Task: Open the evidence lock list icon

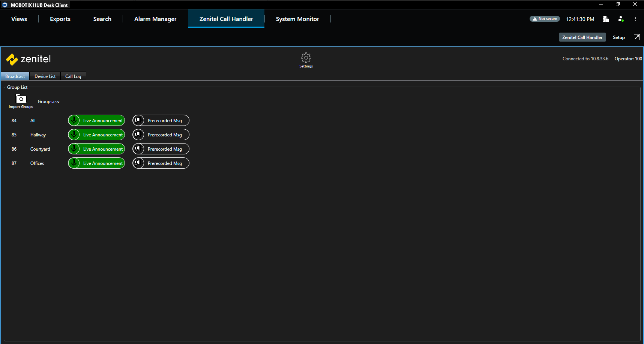Action: coord(605,19)
